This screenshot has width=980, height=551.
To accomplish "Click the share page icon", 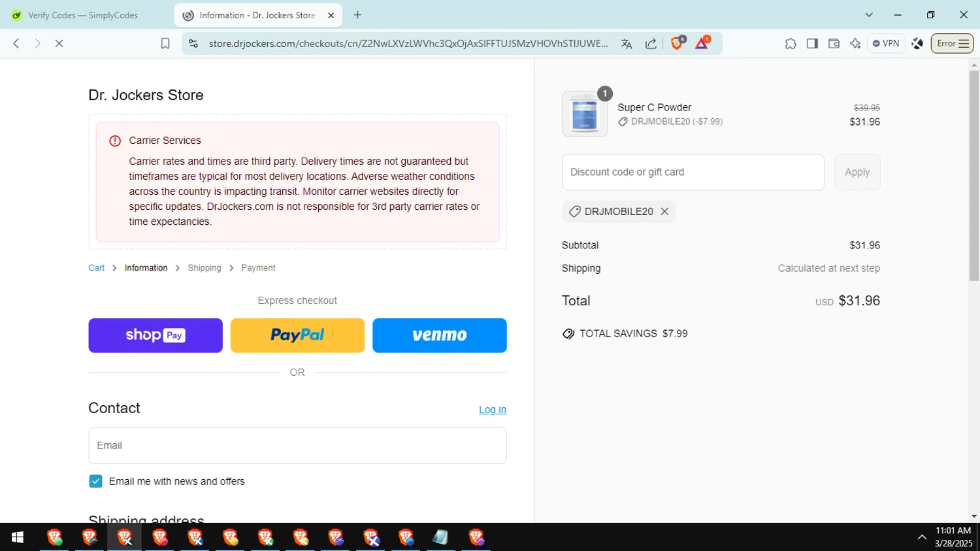I will point(651,43).
